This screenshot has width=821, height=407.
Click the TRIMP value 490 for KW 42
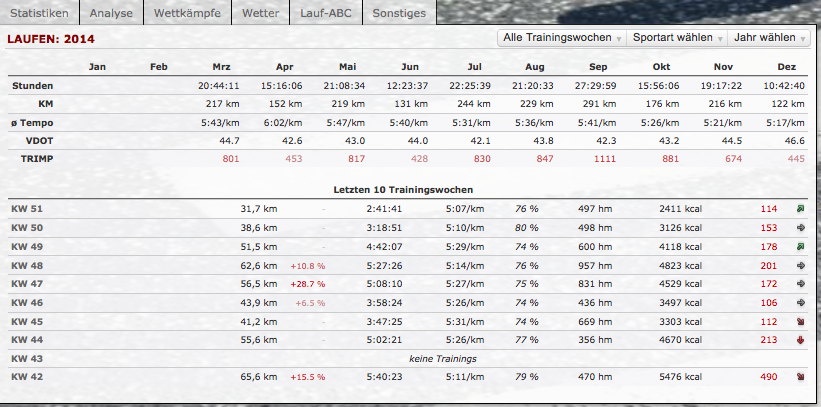pyautogui.click(x=768, y=377)
